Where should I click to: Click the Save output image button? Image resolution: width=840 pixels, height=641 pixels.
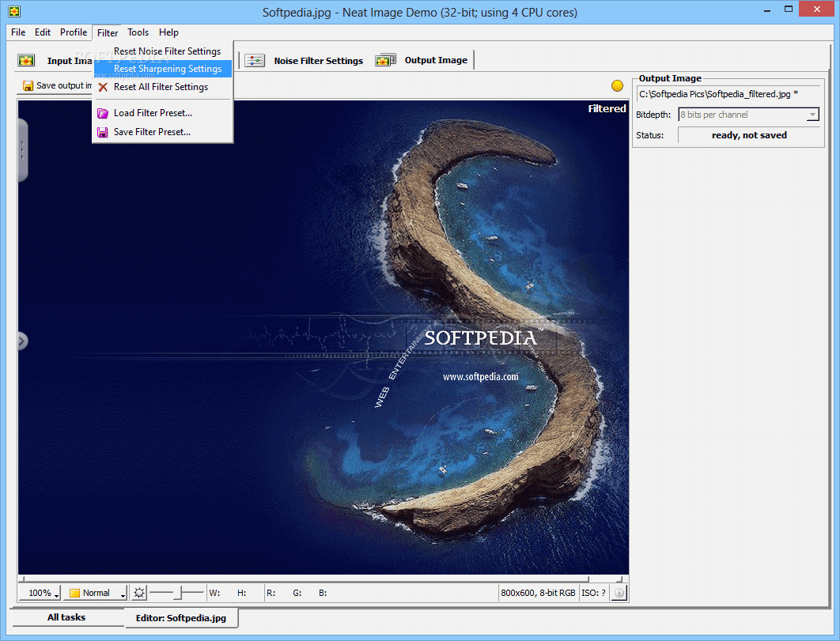57,85
